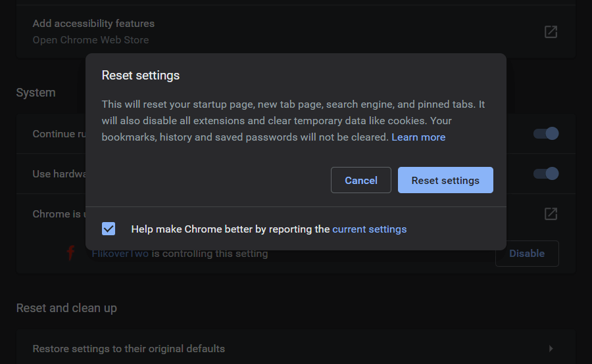Toggle the Continue running background apps switch
Image resolution: width=592 pixels, height=364 pixels.
tap(545, 134)
